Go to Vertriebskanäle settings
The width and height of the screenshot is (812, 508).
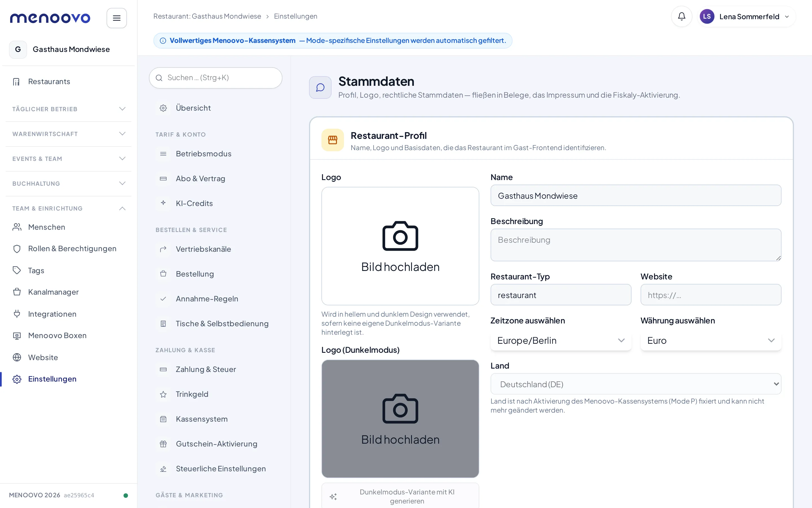(x=216, y=249)
